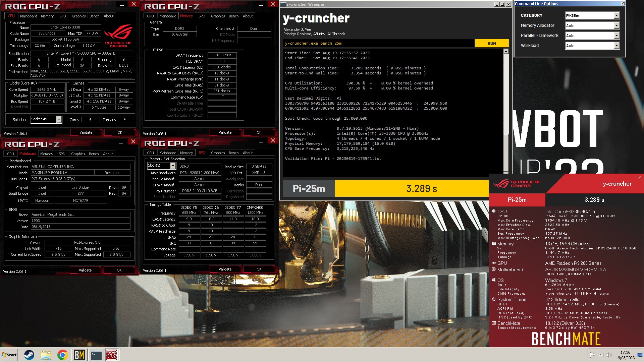Viewport: 644px width, 362px height.
Task: Open Mainboard tab in CPU window
Action: pyautogui.click(x=29, y=16)
